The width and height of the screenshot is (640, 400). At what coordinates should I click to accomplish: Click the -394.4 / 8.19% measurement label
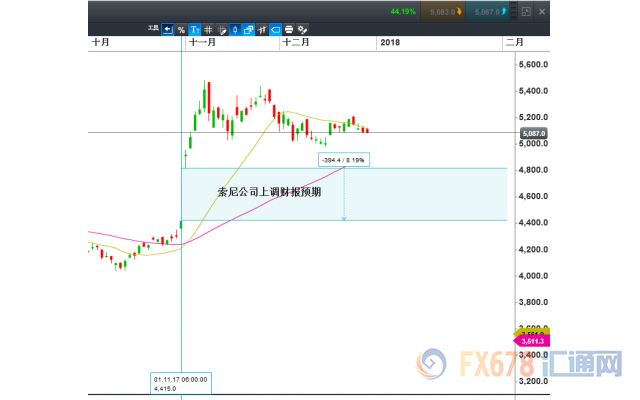click(344, 160)
